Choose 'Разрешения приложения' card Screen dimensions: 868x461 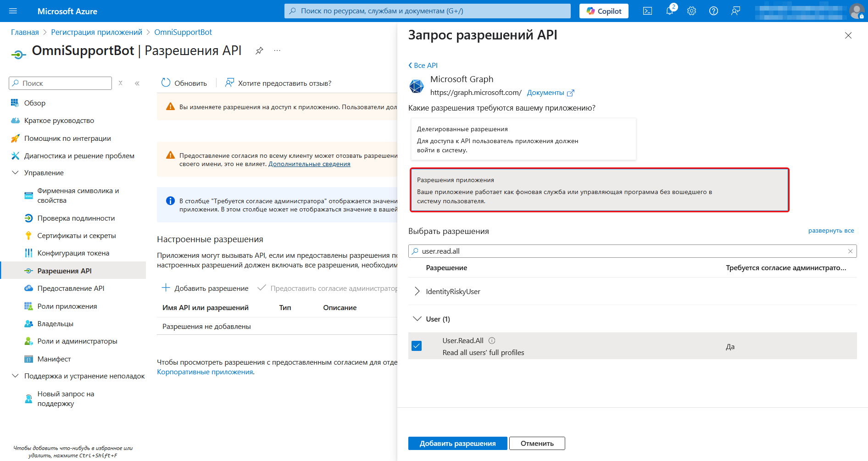click(600, 190)
